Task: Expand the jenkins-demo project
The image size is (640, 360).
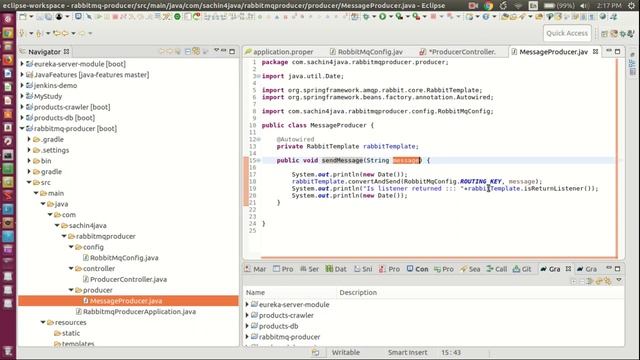Action: click(22, 86)
